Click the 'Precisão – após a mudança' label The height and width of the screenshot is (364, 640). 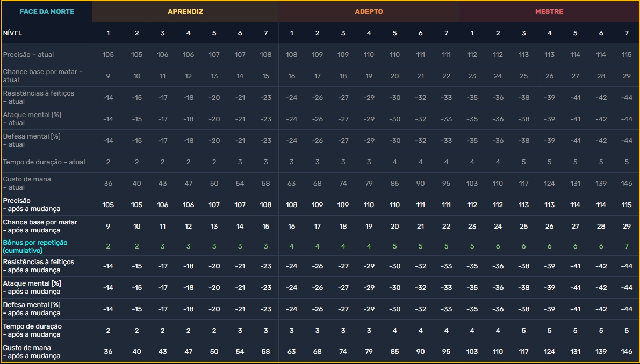click(x=31, y=205)
